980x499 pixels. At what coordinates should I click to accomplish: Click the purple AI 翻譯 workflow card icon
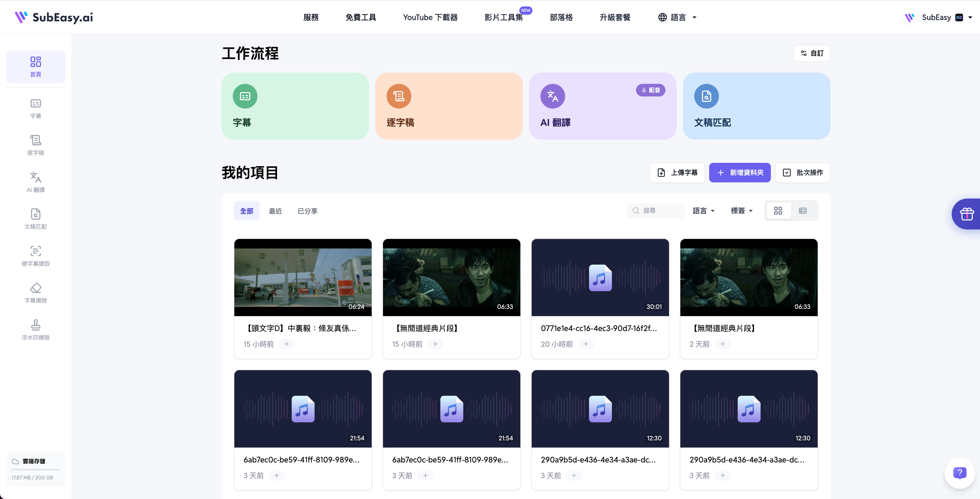553,96
